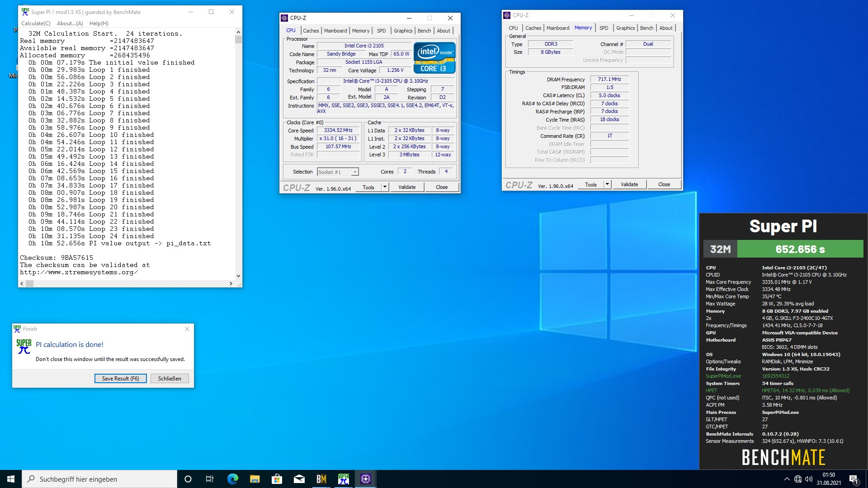
Task: Click the Super PI icon in Finish dialog
Action: click(24, 347)
